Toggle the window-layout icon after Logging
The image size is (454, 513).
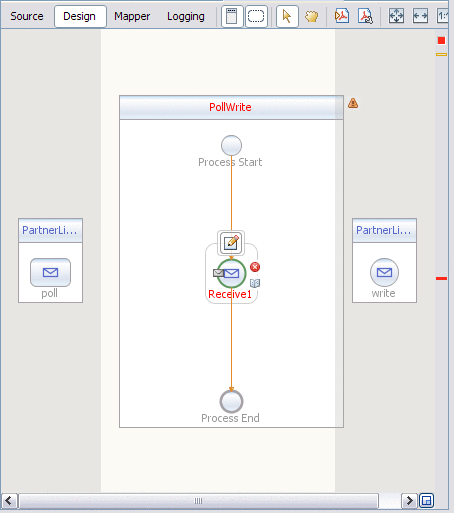(x=232, y=16)
